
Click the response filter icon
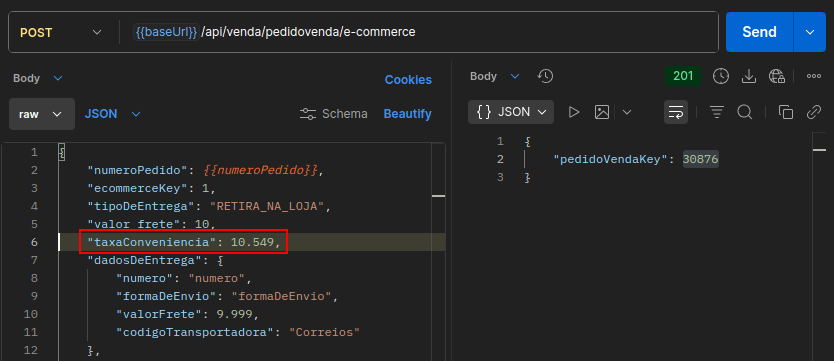point(717,112)
